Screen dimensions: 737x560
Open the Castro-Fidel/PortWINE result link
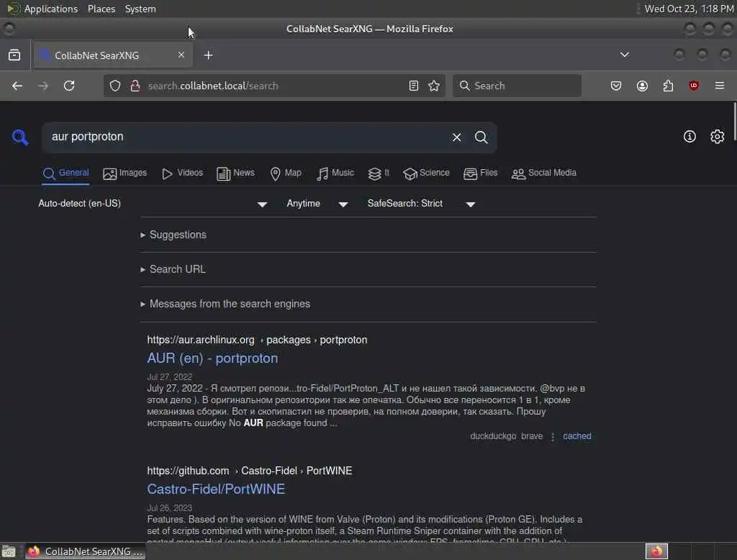pos(216,489)
